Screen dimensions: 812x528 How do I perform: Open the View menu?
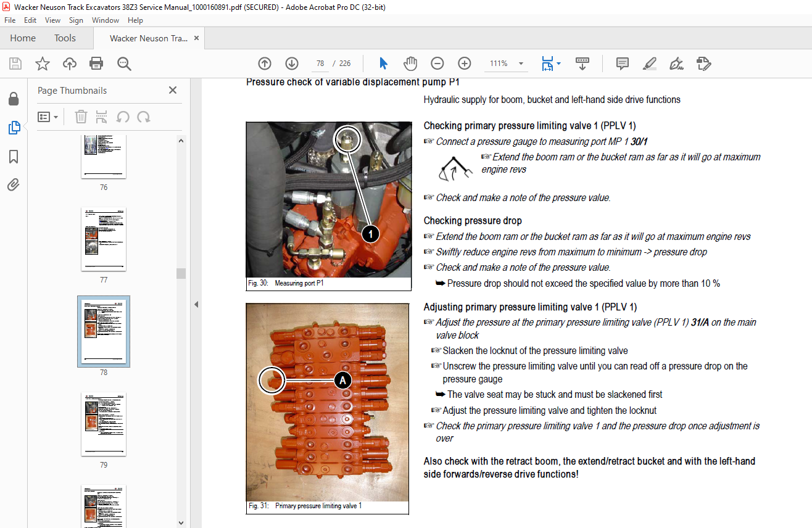[53, 20]
